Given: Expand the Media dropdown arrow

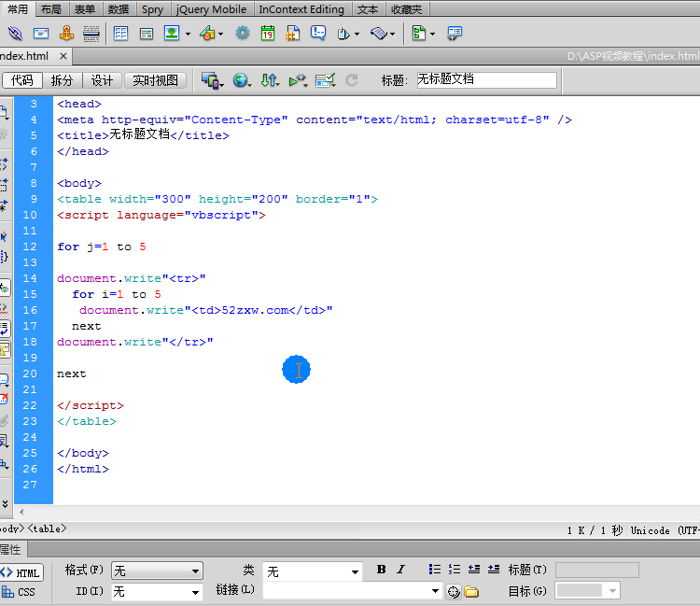Looking at the screenshot, I should 221,34.
